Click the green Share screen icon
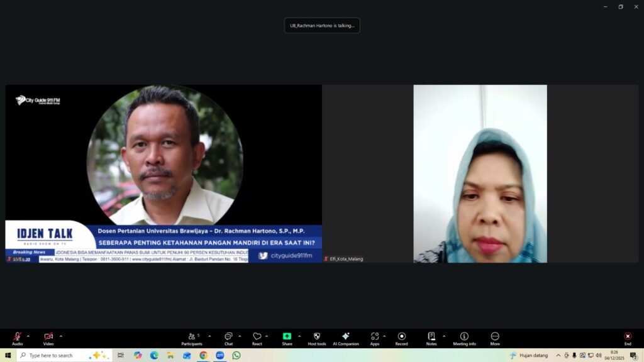 pyautogui.click(x=287, y=337)
